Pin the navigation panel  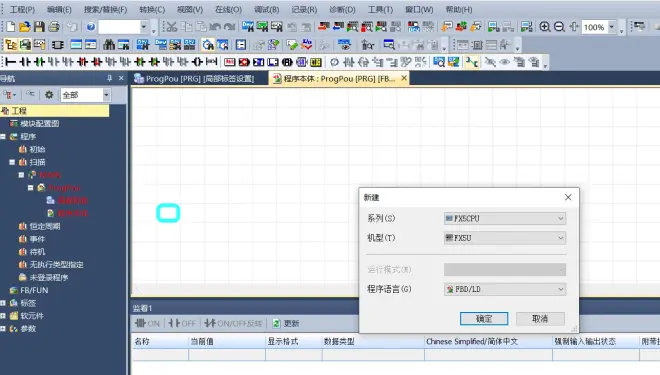tap(109, 78)
